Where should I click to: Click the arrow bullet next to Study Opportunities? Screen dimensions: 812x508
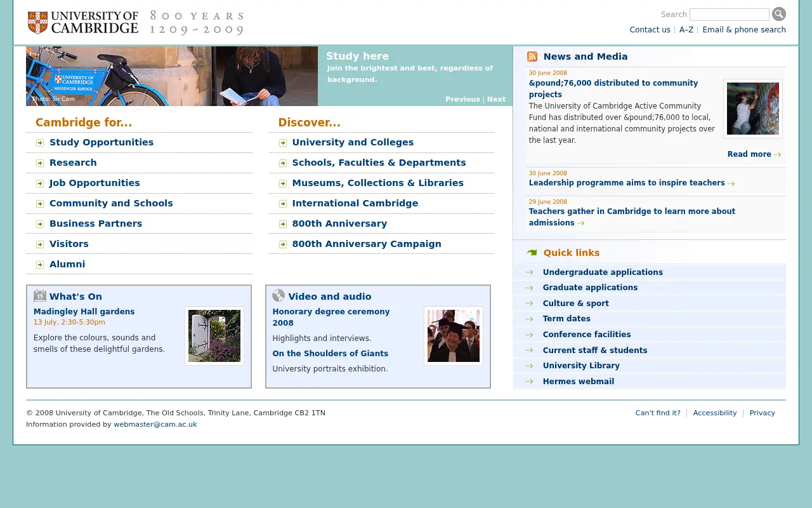pos(40,143)
